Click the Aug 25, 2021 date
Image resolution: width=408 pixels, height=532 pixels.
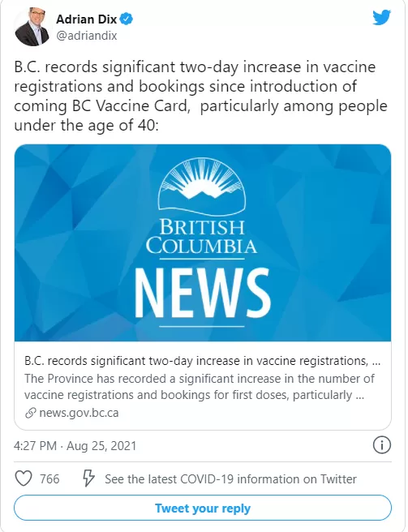coord(101,445)
